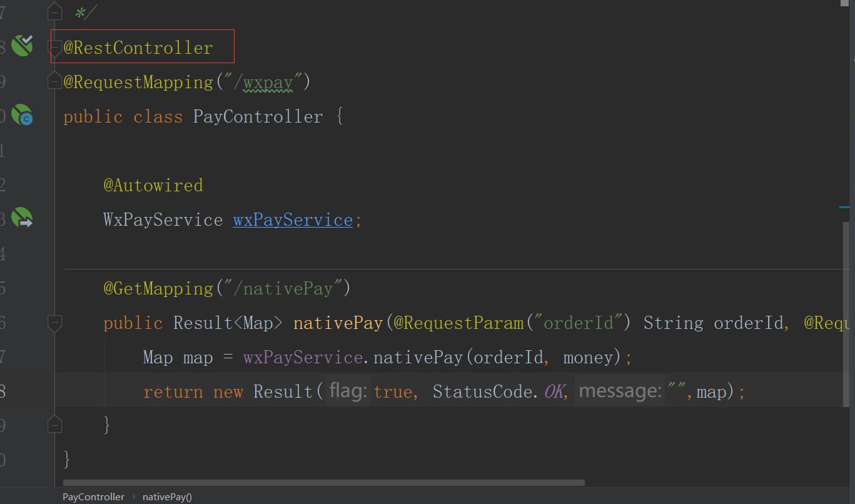Click the horizontal scrollbar at the editor bottom
This screenshot has width=855, height=504.
(323, 482)
